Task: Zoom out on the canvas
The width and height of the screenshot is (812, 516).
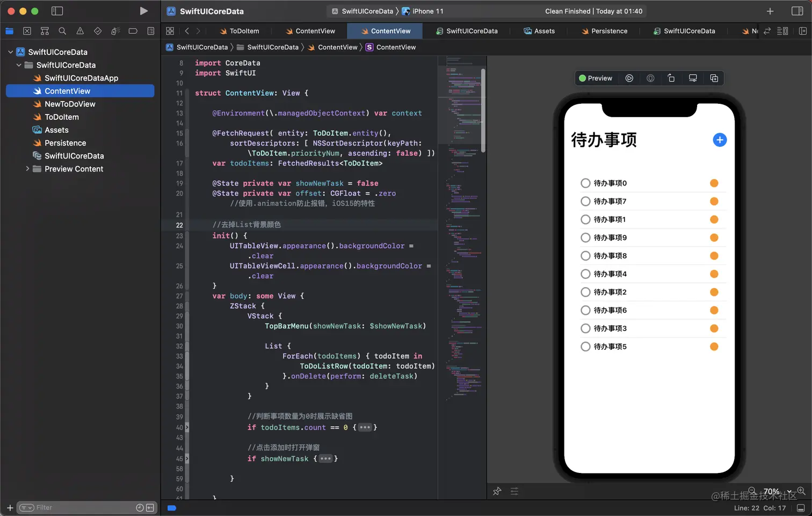Action: [x=752, y=491]
